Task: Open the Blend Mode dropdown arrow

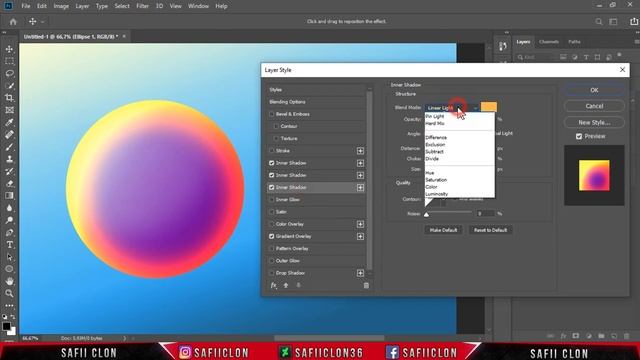Action: point(475,108)
